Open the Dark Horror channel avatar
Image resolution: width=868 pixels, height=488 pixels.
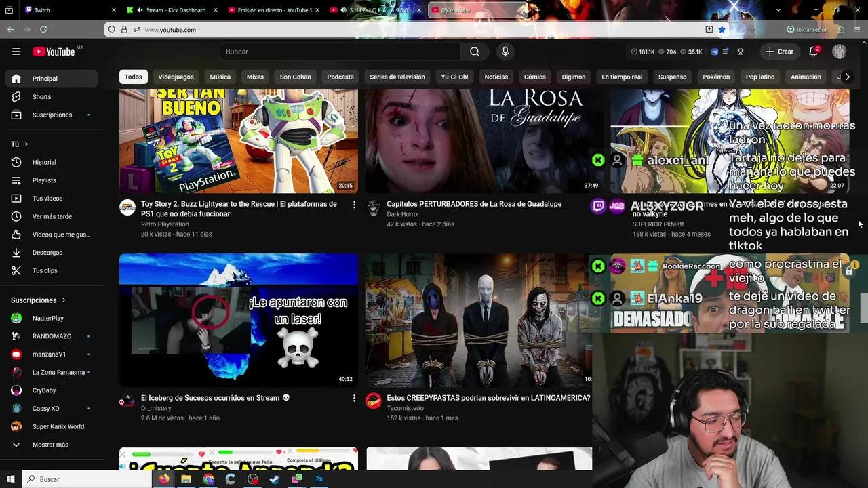374,207
